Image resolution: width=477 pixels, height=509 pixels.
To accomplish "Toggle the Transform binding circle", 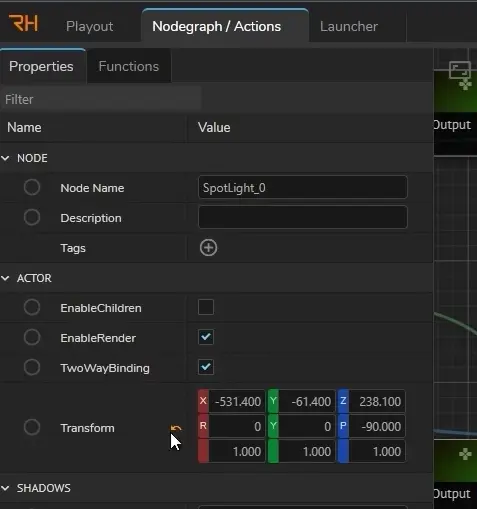I will point(32,427).
